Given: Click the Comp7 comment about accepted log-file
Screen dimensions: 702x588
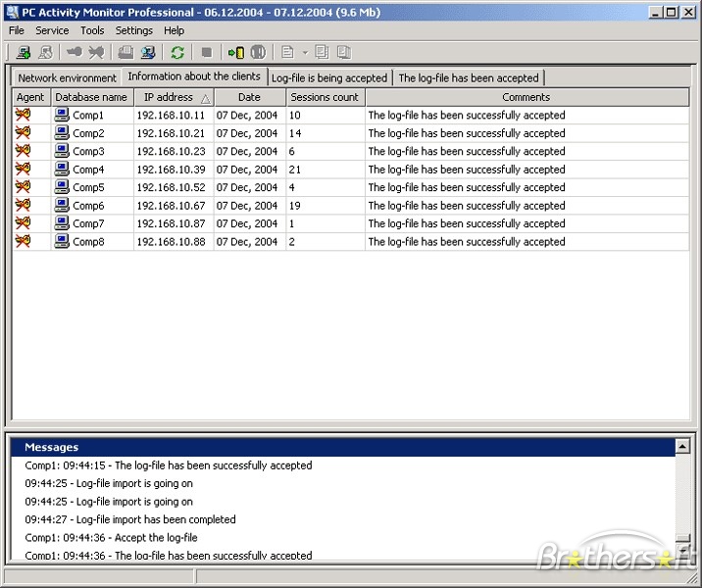Looking at the screenshot, I should click(x=467, y=223).
